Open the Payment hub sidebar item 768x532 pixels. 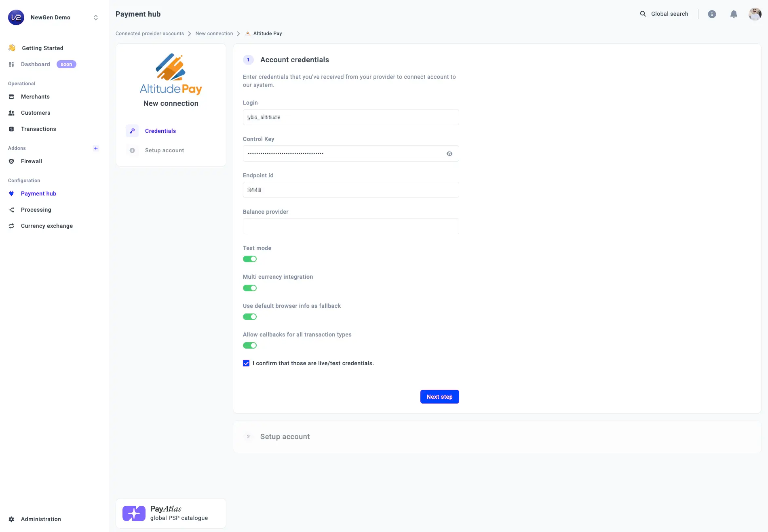click(x=38, y=193)
